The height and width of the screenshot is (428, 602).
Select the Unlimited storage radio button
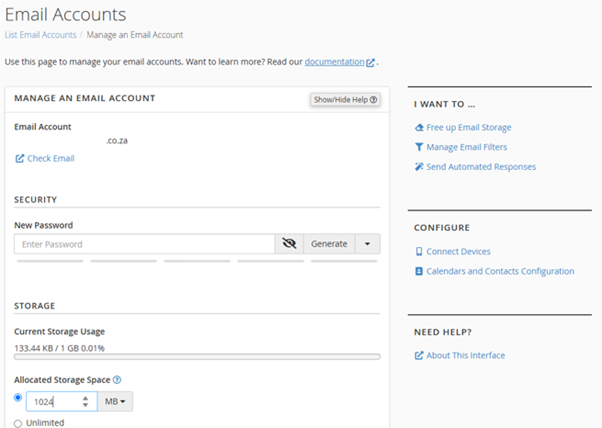click(18, 423)
